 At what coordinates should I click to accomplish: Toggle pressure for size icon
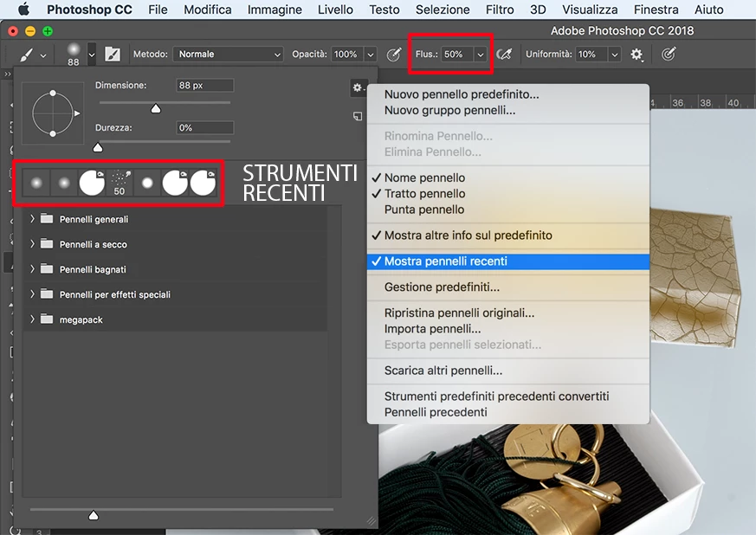pyautogui.click(x=669, y=54)
